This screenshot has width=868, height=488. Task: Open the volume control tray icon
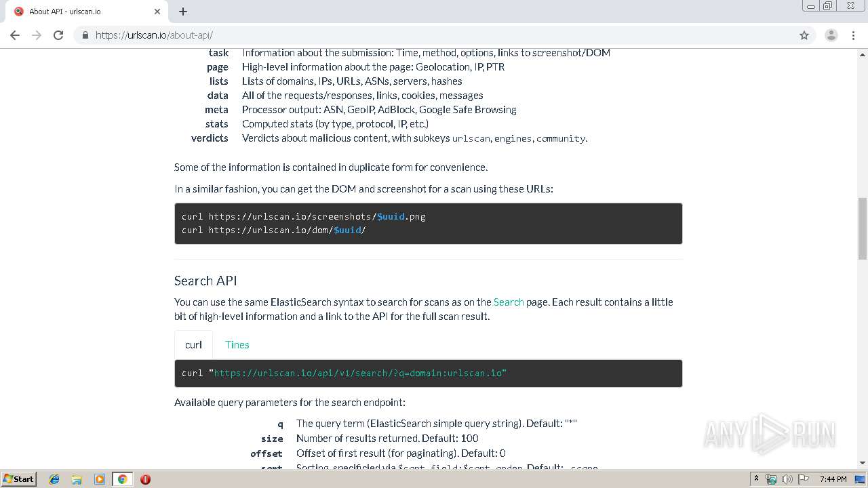click(787, 479)
